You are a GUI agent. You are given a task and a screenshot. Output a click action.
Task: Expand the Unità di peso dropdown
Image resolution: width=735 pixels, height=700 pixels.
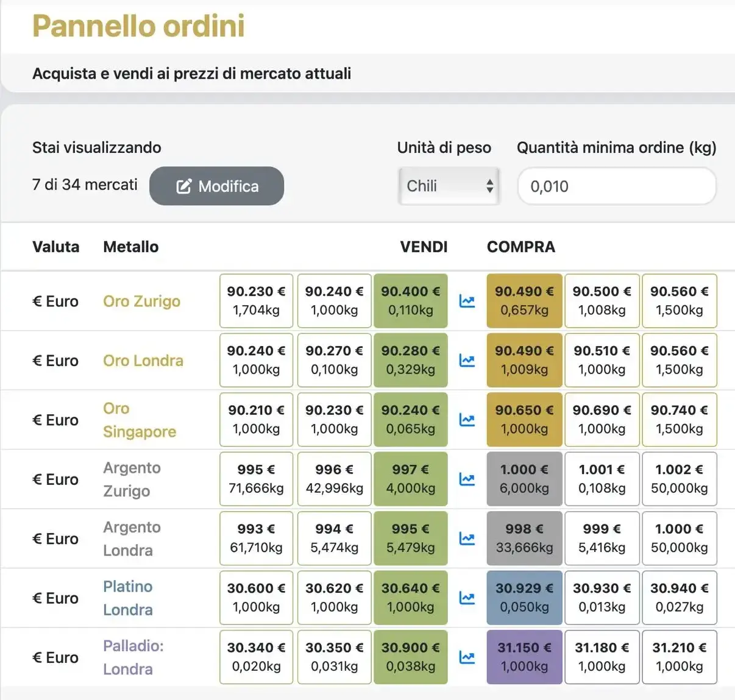[449, 186]
